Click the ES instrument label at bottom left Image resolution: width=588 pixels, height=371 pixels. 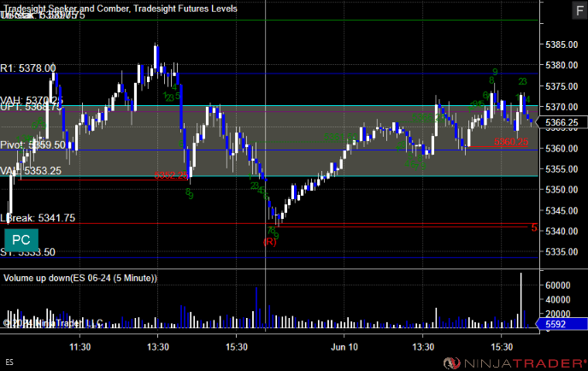click(x=9, y=362)
